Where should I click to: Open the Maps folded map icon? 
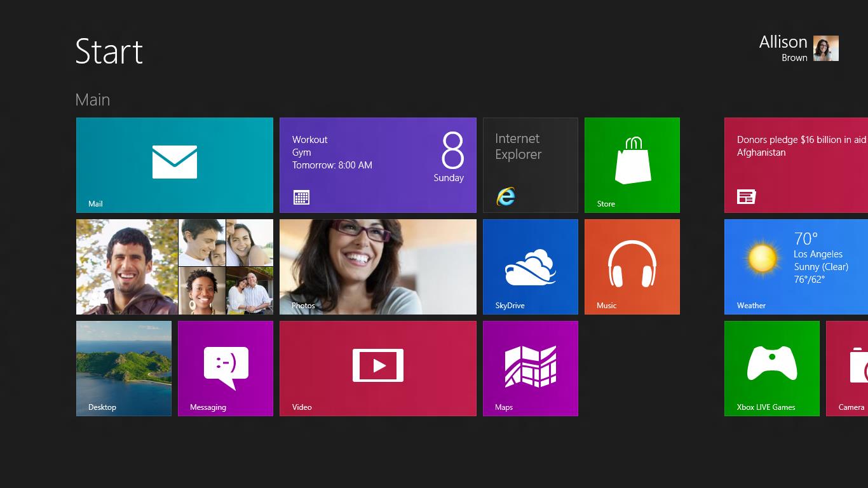[x=531, y=367]
